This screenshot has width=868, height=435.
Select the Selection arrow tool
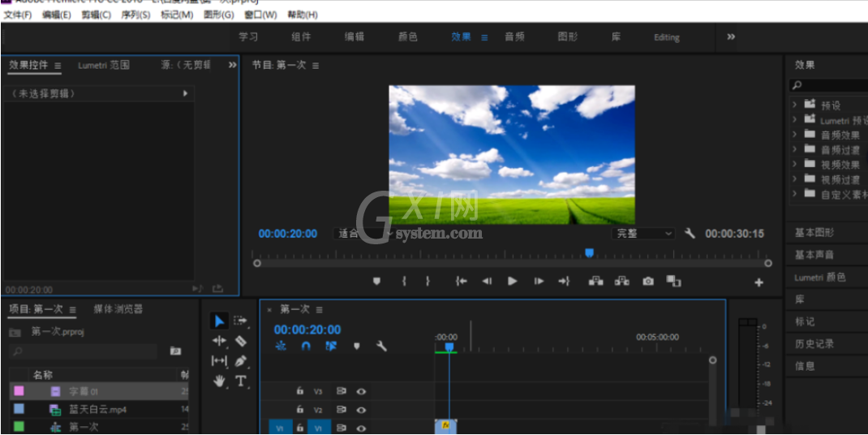coord(219,321)
